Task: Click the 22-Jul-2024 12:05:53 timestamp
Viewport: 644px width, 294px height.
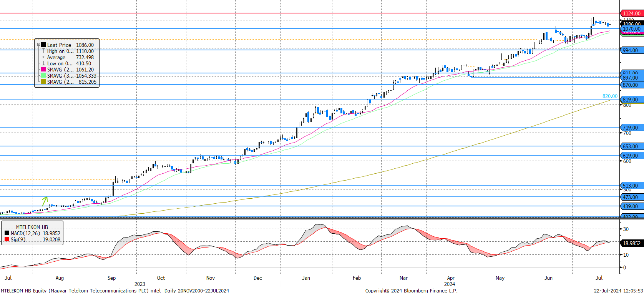Action: (618, 291)
